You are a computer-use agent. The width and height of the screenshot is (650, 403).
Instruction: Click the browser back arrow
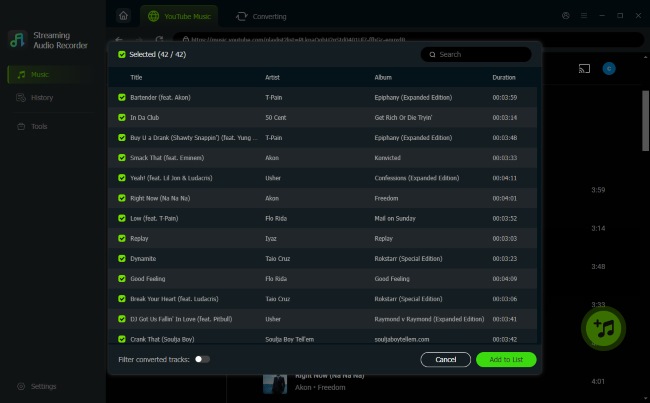(x=119, y=40)
